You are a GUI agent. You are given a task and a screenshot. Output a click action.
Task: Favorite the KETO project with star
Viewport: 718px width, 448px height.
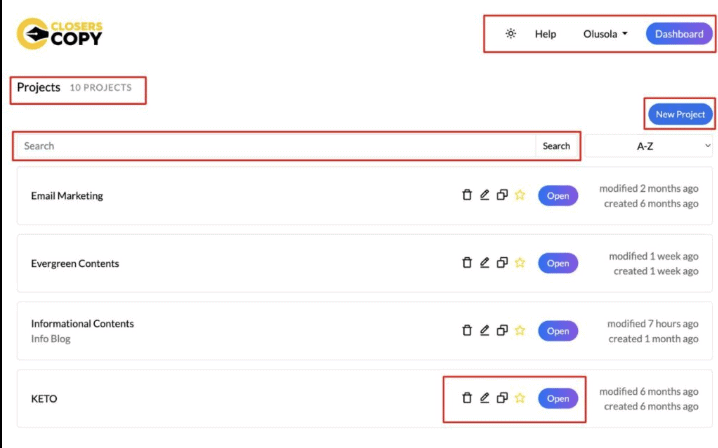(520, 398)
